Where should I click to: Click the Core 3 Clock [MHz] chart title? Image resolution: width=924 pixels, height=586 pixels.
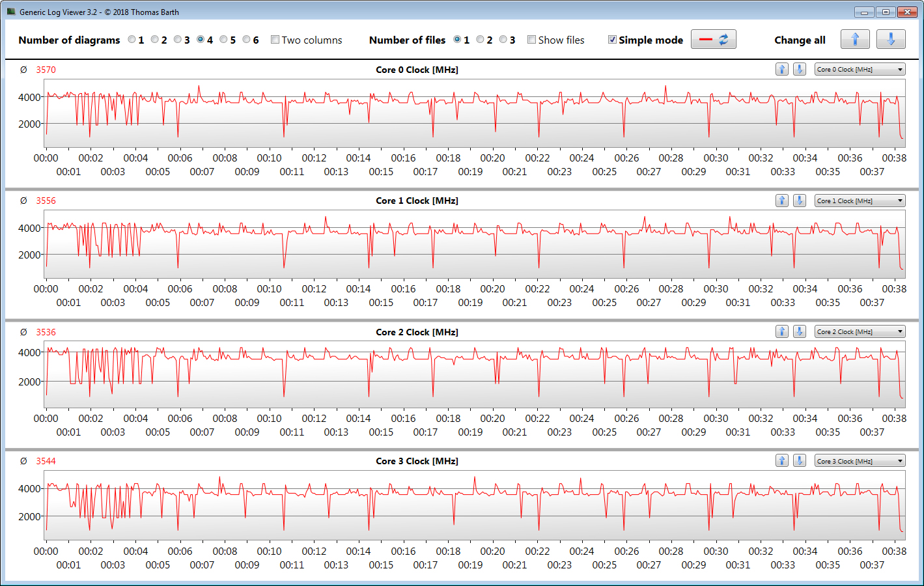click(x=417, y=461)
